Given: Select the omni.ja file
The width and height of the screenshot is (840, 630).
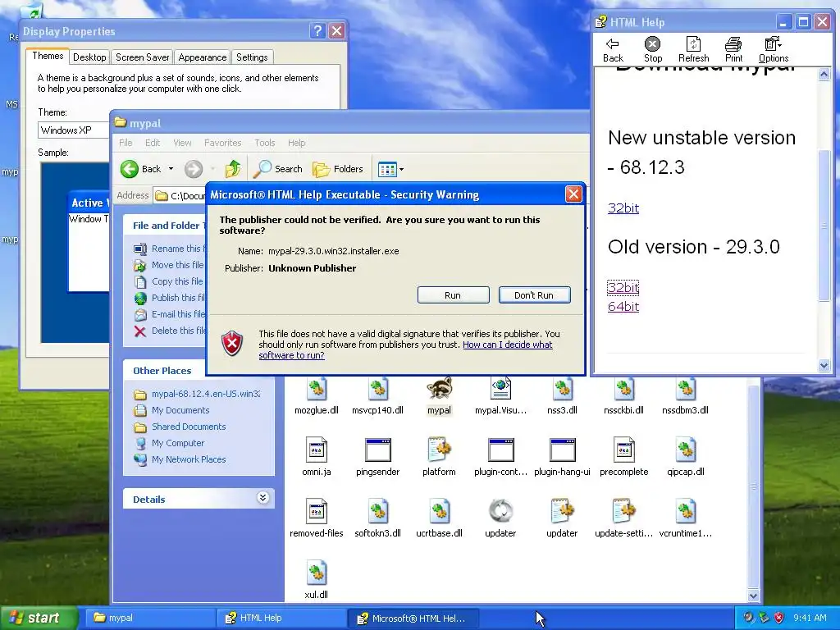Looking at the screenshot, I should [x=317, y=458].
